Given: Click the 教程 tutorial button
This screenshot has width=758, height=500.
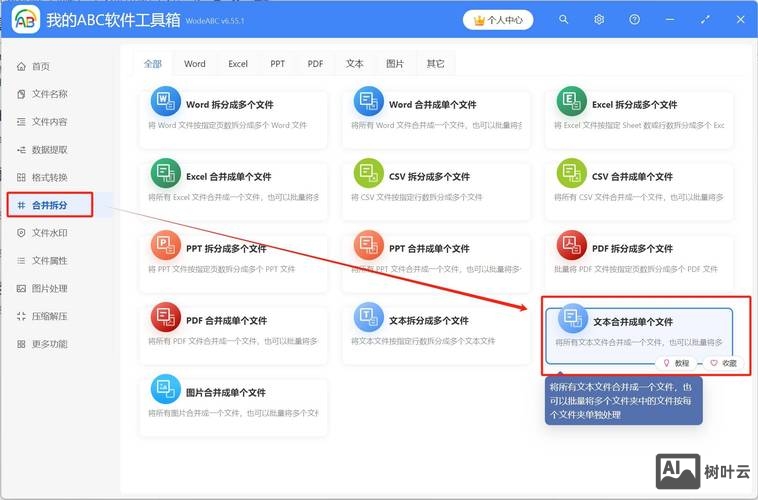Looking at the screenshot, I should (x=676, y=363).
